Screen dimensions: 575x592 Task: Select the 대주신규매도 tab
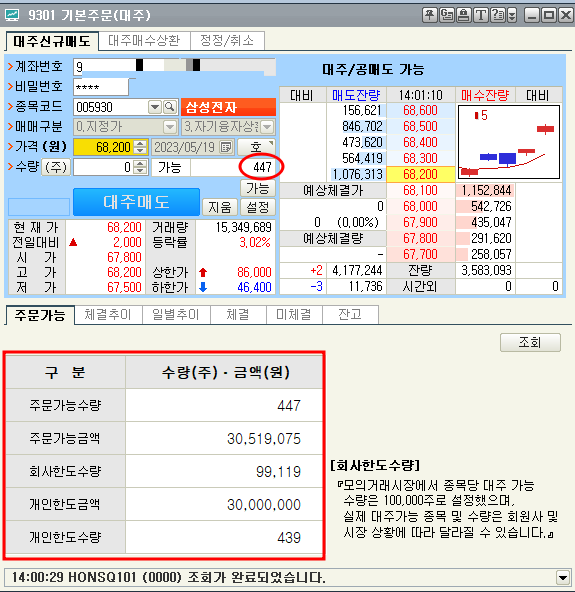tap(52, 41)
